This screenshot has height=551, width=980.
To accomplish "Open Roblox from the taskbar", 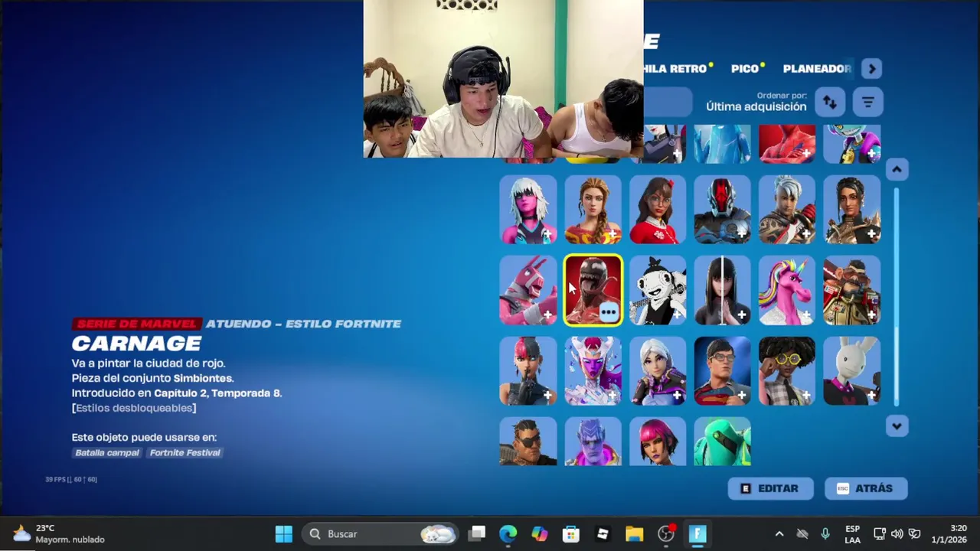I will point(603,533).
